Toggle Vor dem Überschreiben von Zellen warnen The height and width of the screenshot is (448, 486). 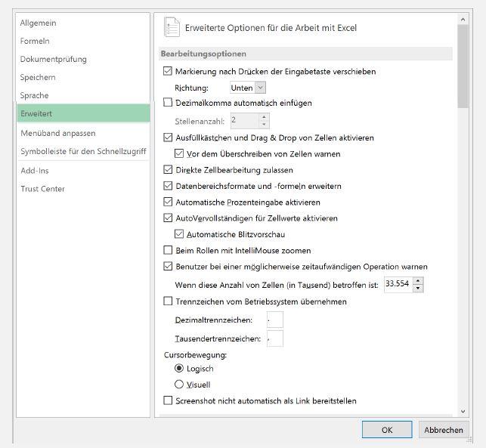click(x=179, y=153)
